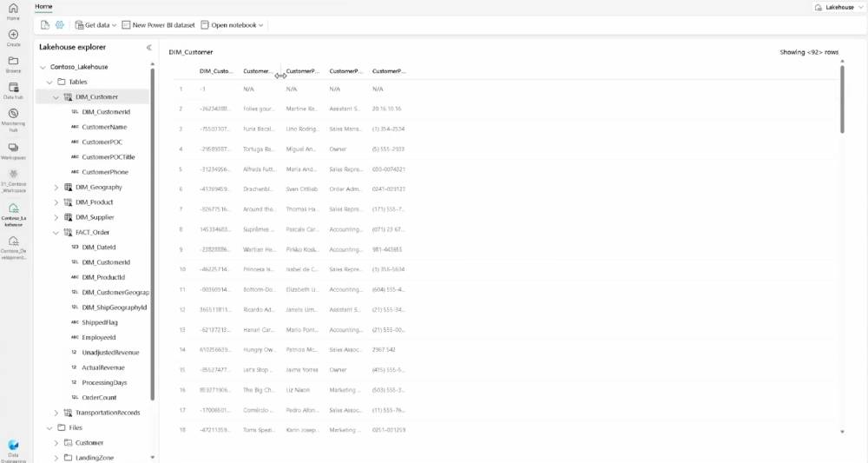Expand the DIM_Supplier table
Viewport: 868px width, 463px height.
[56, 217]
